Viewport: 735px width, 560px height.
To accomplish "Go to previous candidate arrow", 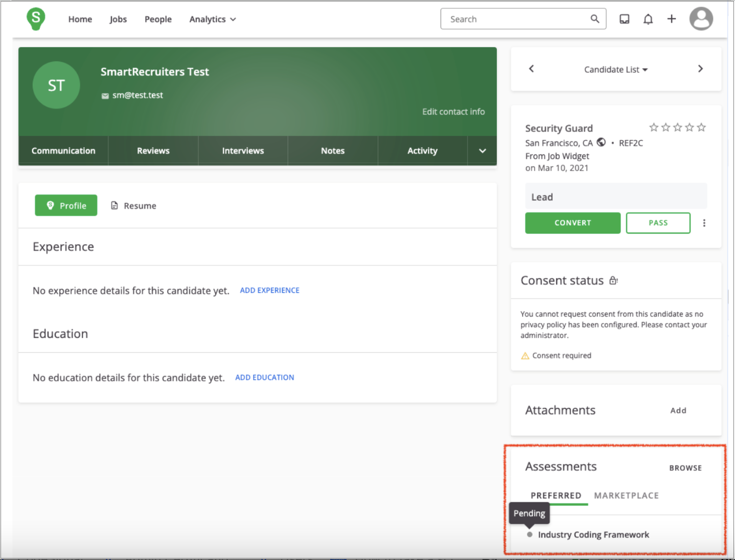I will (x=532, y=68).
